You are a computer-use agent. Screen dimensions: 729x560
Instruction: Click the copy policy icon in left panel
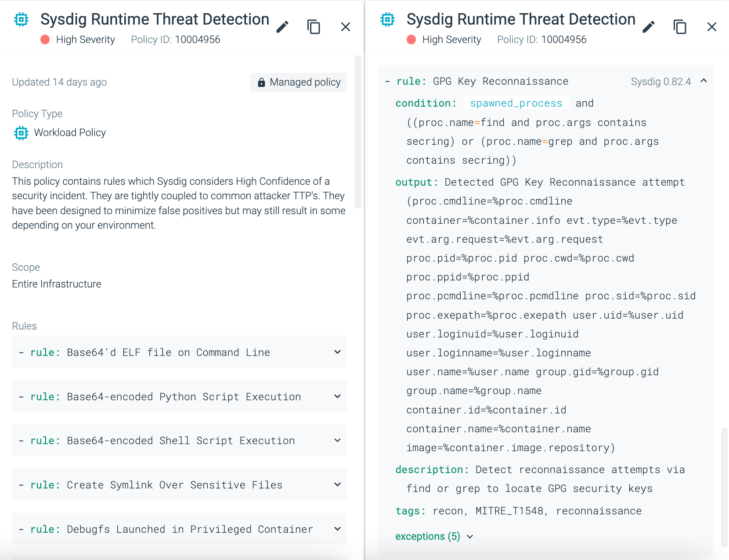tap(314, 27)
